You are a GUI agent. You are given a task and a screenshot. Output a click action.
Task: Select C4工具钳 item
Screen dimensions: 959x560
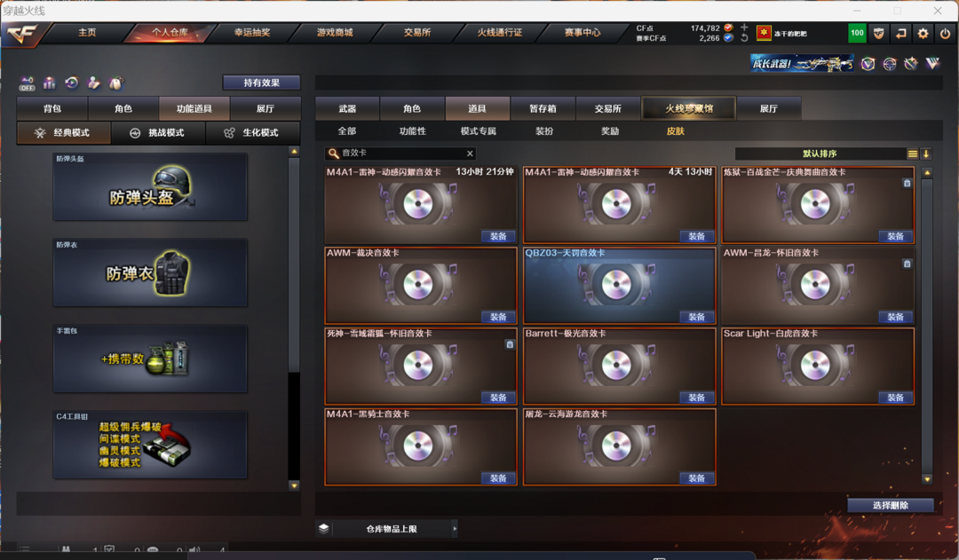tap(150, 445)
